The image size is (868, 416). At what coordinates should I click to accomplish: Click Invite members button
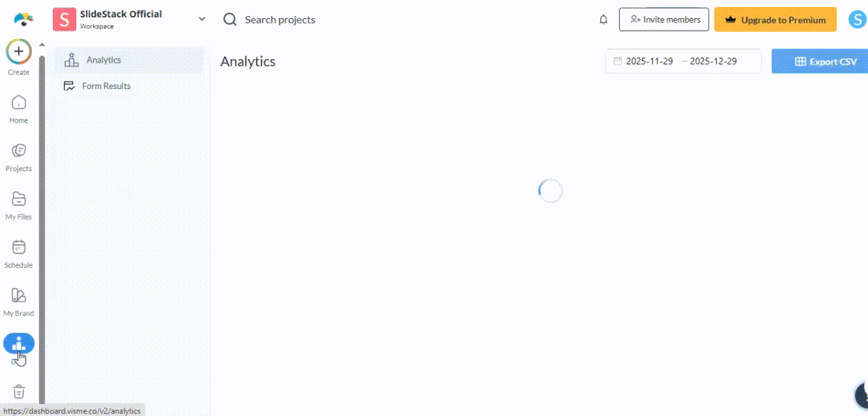pyautogui.click(x=664, y=19)
